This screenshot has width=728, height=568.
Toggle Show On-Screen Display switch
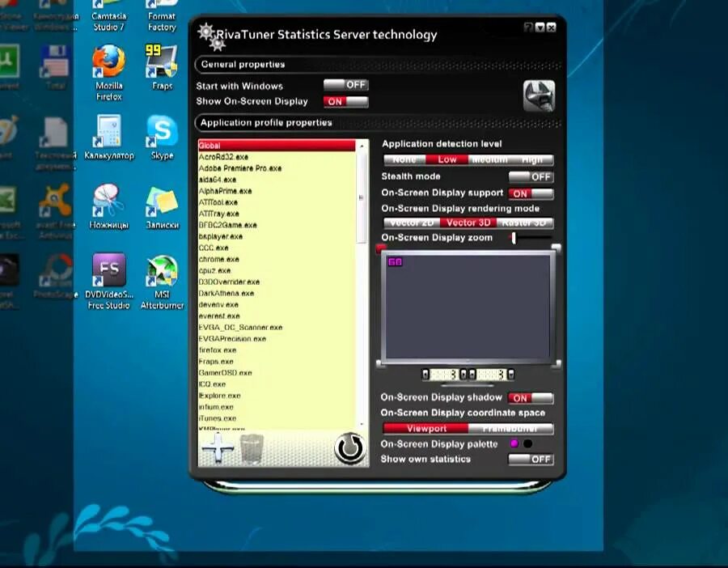(346, 102)
